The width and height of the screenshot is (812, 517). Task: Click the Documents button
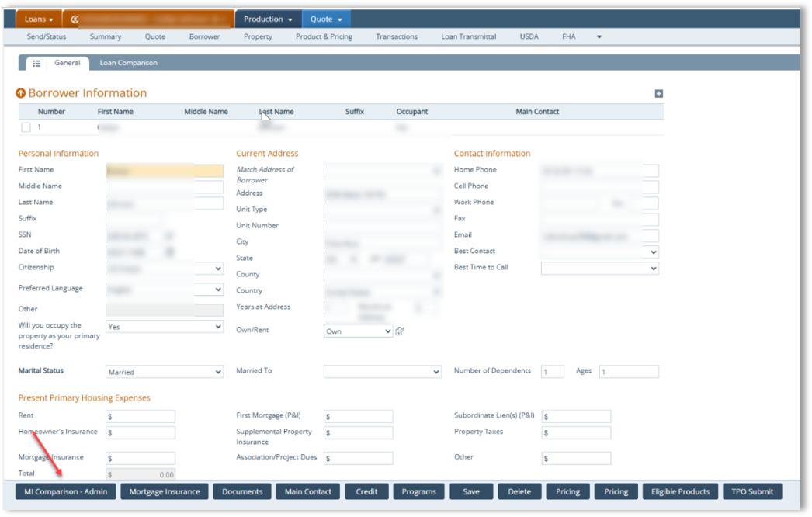click(242, 491)
